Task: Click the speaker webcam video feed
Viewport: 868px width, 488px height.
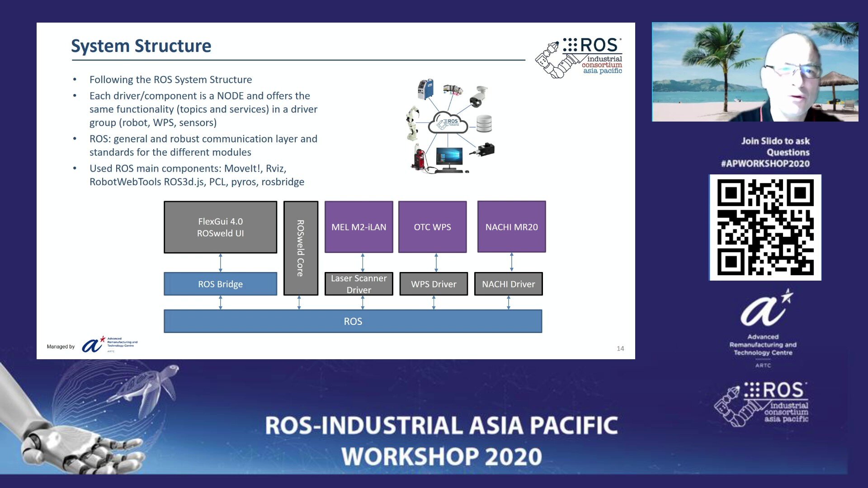Action: [x=755, y=72]
